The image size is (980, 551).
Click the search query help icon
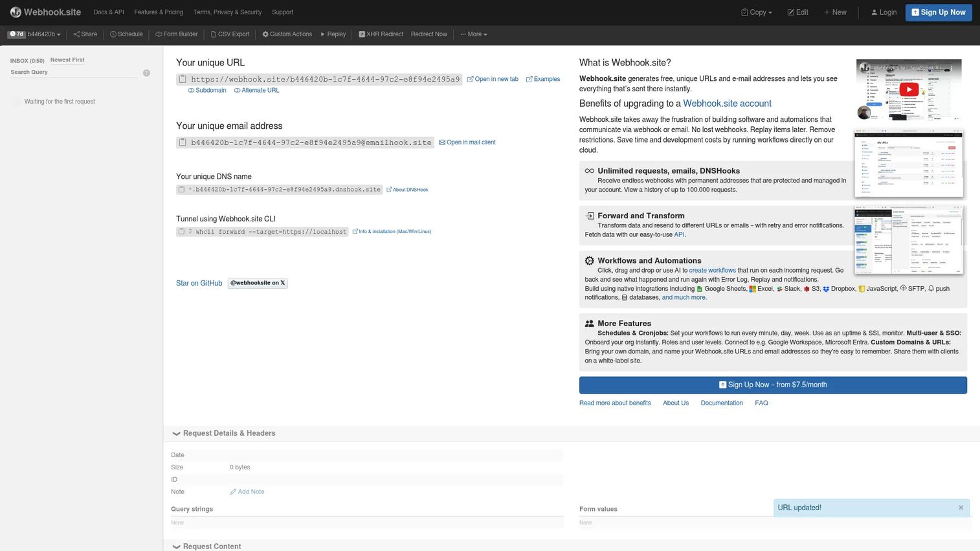146,73
